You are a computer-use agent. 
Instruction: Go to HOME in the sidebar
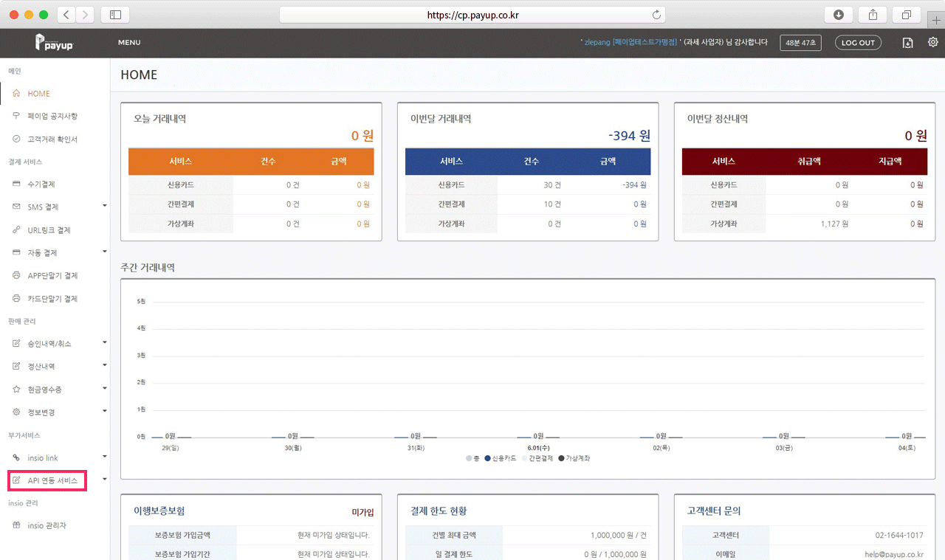39,94
